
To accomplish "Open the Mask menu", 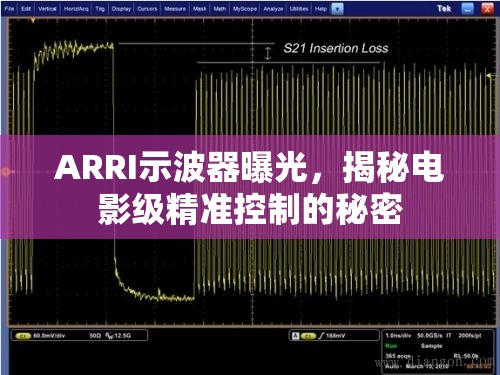I will click(199, 9).
